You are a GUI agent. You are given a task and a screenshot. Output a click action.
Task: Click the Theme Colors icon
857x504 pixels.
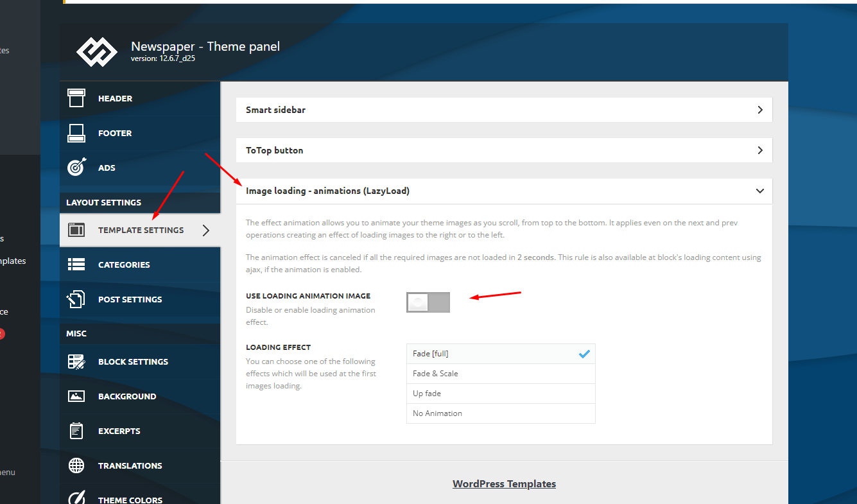pyautogui.click(x=76, y=498)
